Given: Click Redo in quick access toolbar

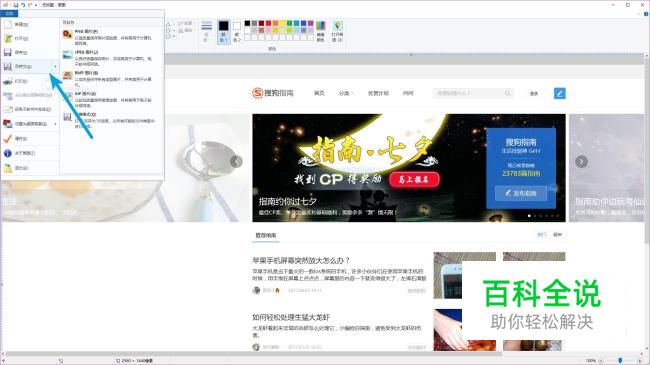Looking at the screenshot, I should tap(30, 5).
